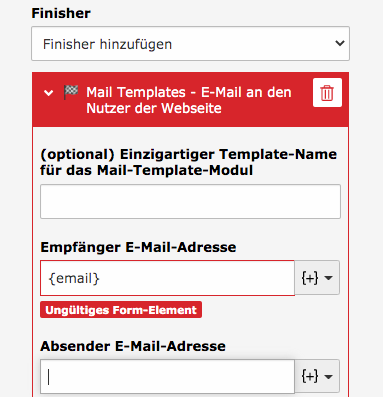Click the "(optional) Einzigartiger Template-Name" label
This screenshot has height=397, width=383.
tap(188, 162)
